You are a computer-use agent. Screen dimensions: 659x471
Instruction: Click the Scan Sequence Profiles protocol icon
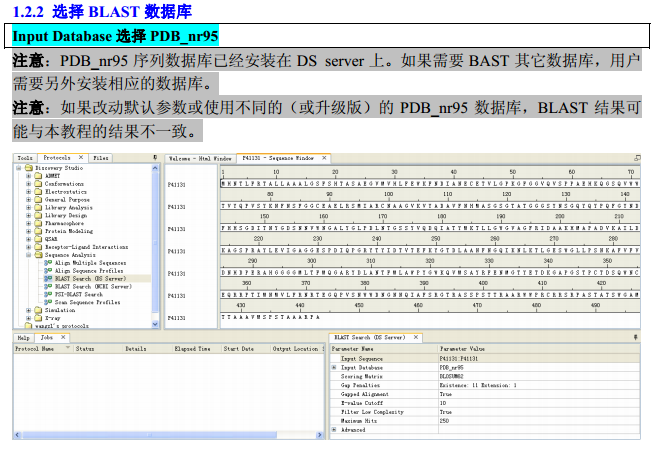[48, 302]
